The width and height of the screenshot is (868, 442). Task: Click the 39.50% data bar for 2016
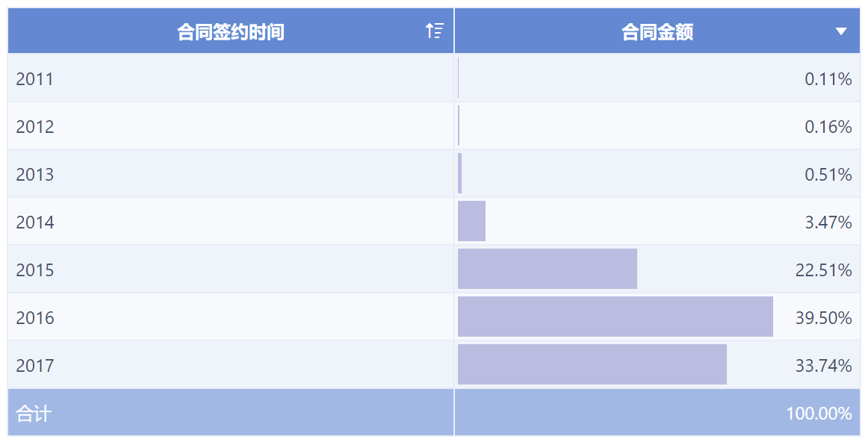point(615,317)
